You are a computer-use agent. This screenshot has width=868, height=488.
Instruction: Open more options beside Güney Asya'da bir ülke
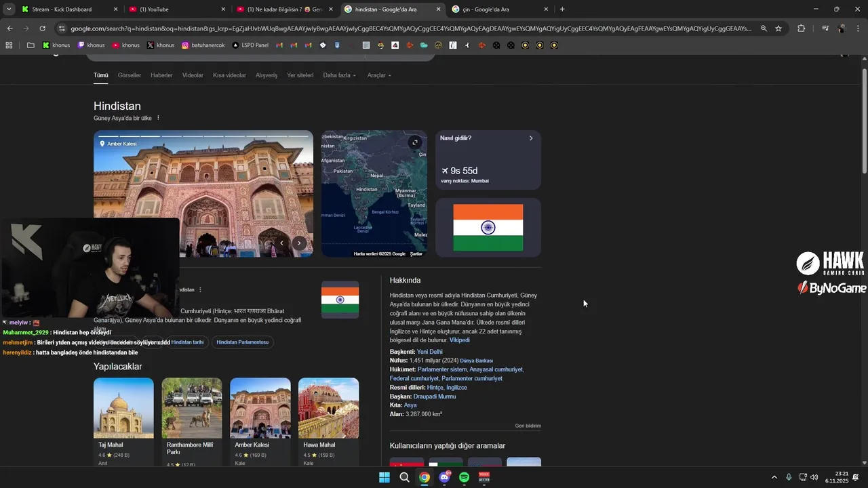coord(159,118)
